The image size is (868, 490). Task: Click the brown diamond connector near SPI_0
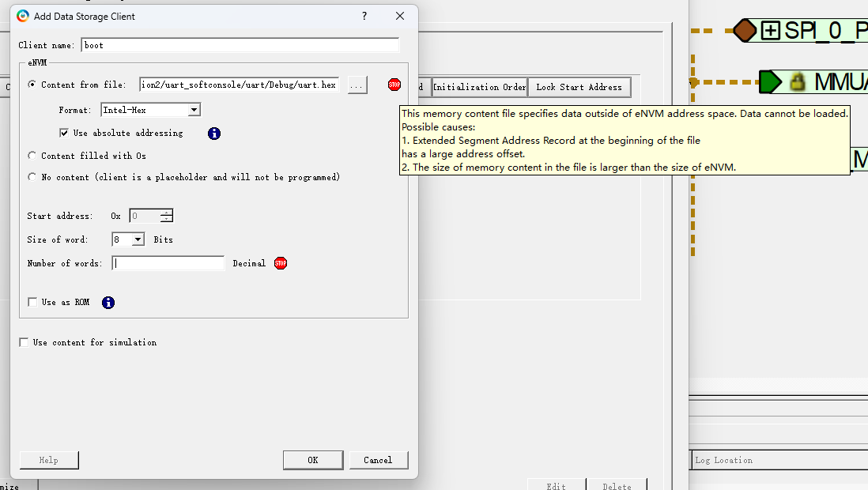click(745, 31)
